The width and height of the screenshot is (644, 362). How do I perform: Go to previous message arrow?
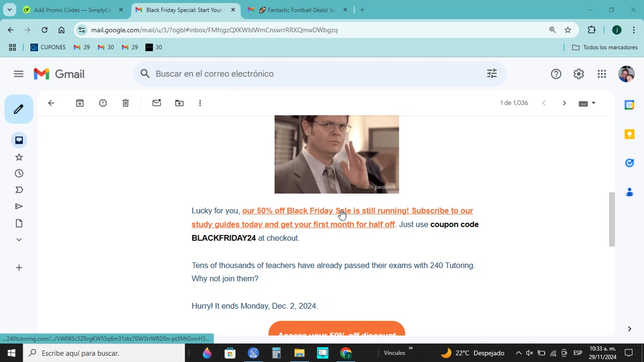544,103
